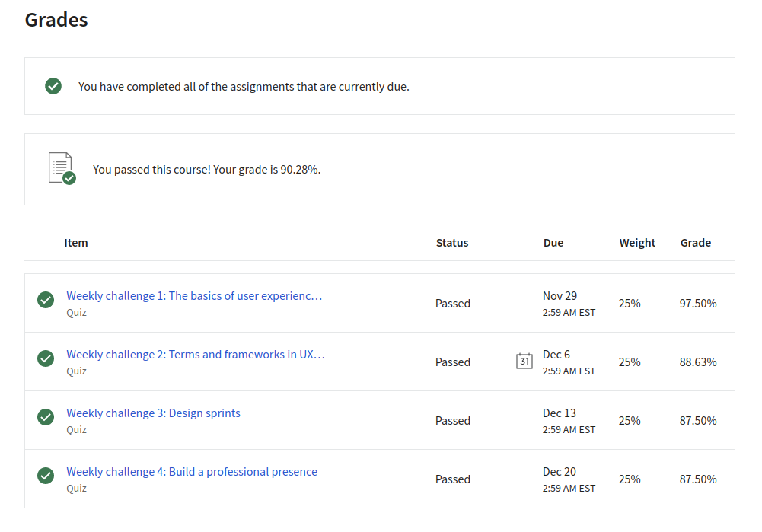Open Weekly challenge 1: basics of user experience

point(194,296)
